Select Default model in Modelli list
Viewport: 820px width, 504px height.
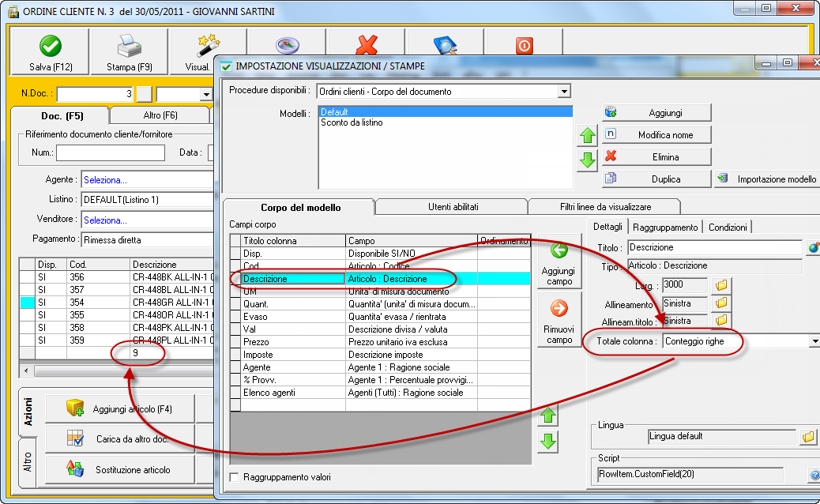click(x=446, y=112)
